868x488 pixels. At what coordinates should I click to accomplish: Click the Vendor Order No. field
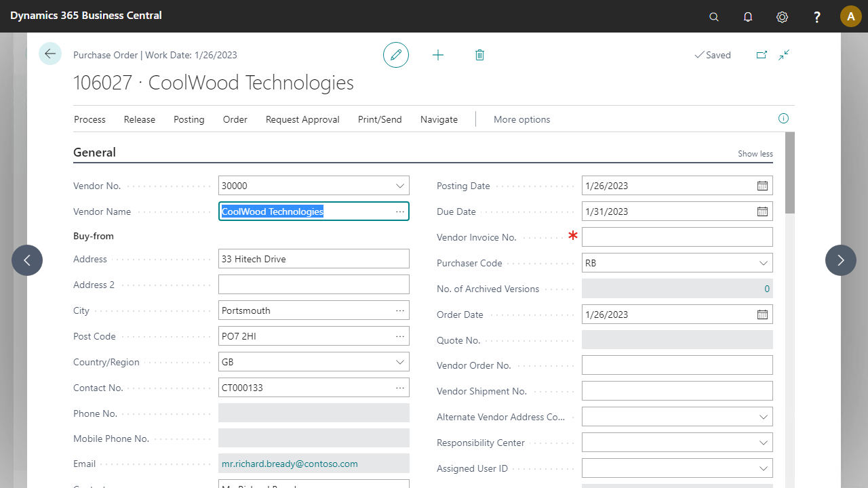click(677, 365)
